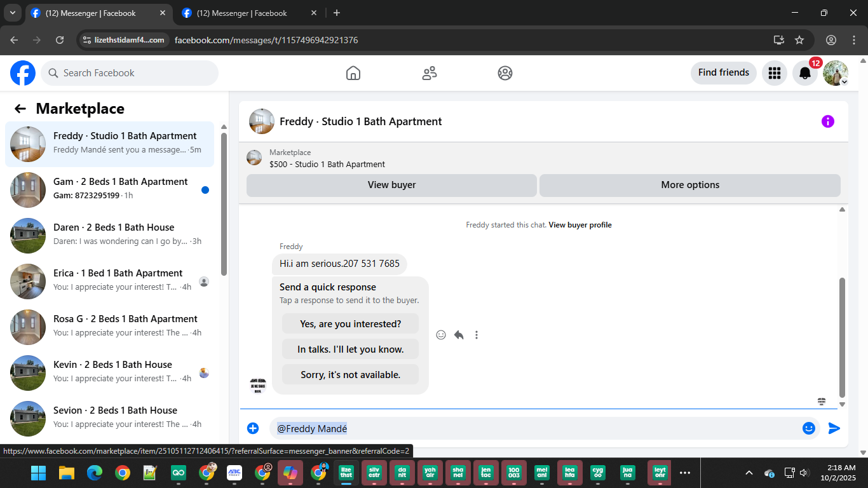Click in the Search Facebook field
This screenshot has height=488, width=868.
(130, 73)
